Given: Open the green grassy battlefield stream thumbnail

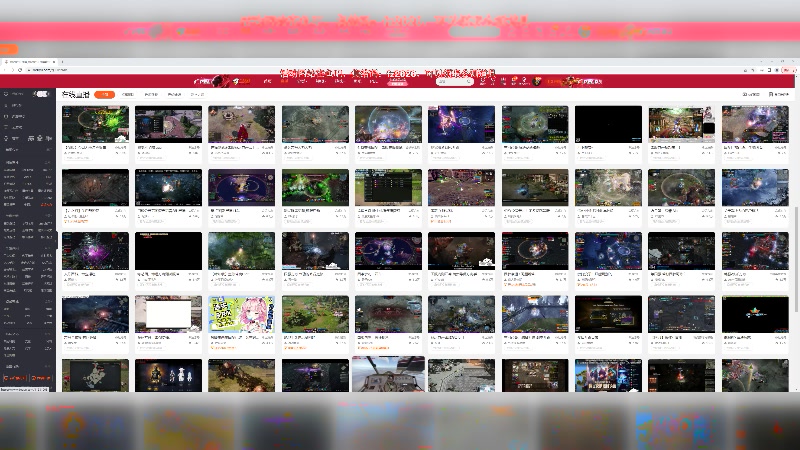Looking at the screenshot, I should 315,314.
